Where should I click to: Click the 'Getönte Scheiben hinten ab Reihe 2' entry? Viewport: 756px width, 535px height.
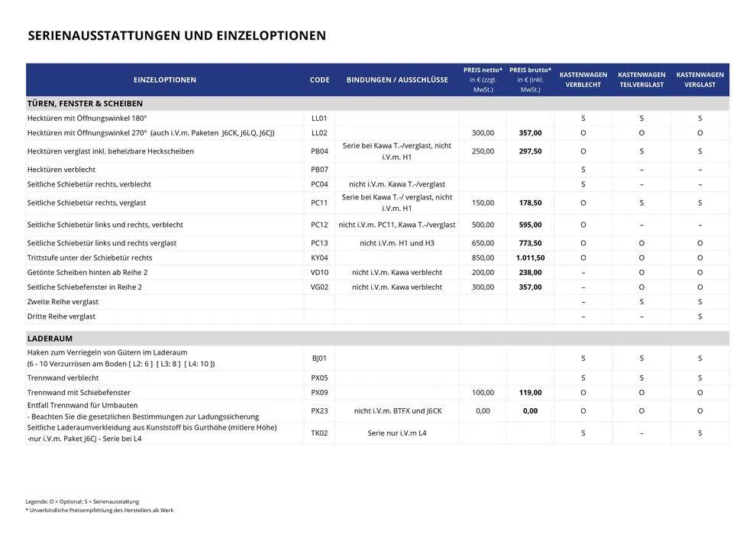pos(87,273)
